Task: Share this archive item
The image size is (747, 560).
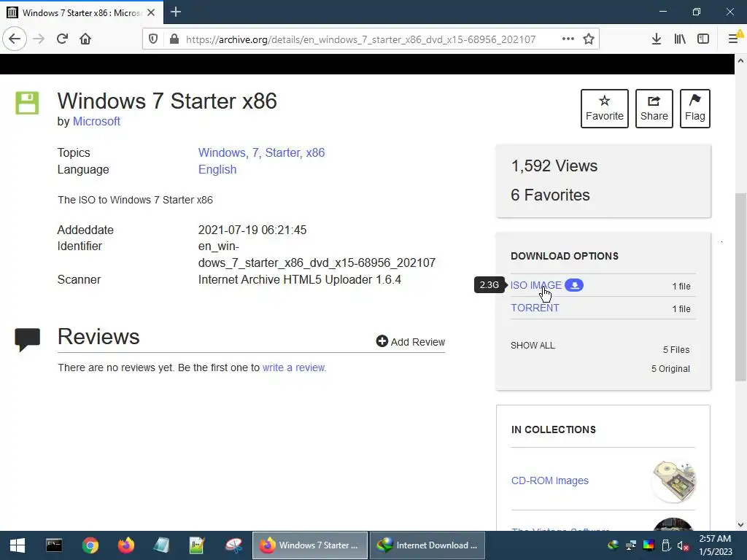Action: click(654, 109)
